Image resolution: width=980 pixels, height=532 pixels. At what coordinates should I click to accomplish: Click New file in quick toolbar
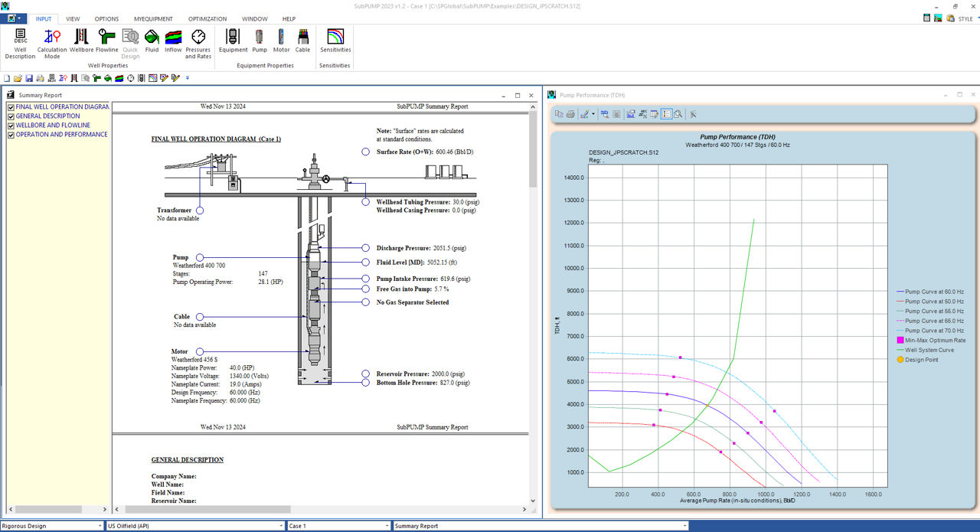[8, 78]
